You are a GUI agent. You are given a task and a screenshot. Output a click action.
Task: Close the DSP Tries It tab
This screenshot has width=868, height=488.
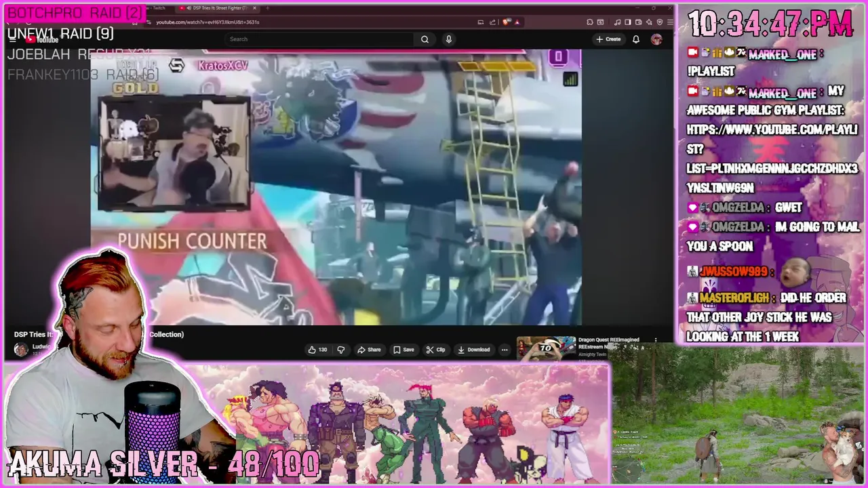click(256, 8)
